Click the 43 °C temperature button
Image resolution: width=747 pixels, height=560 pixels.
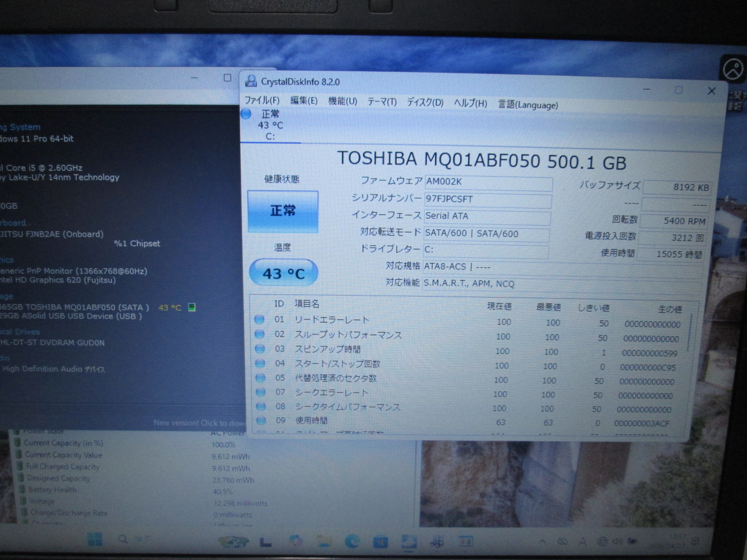click(283, 273)
